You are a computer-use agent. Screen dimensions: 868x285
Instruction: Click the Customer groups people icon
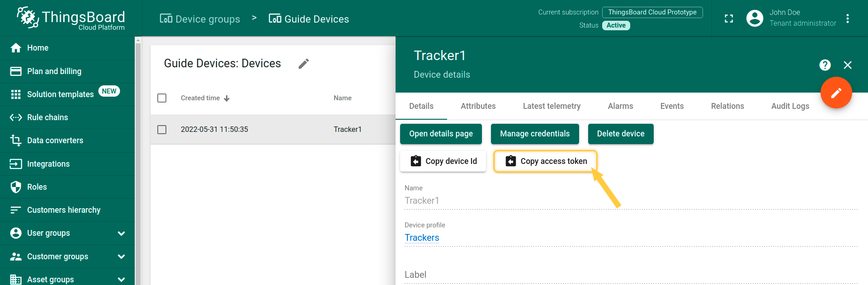coord(16,257)
